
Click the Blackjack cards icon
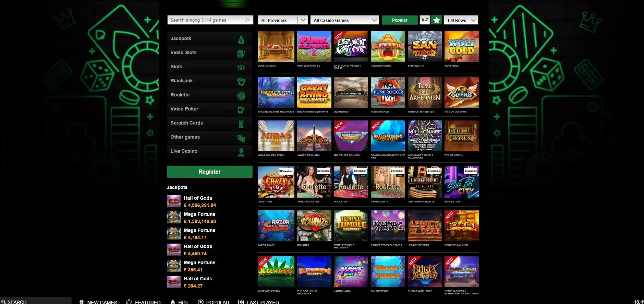tap(241, 82)
